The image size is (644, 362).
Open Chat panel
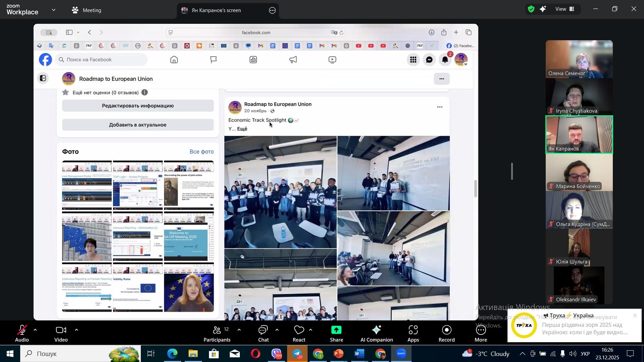pos(263,333)
